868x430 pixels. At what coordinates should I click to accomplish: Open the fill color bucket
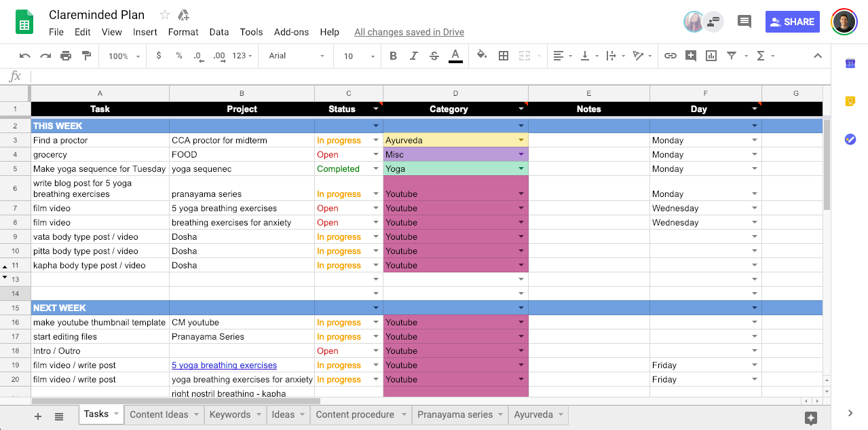tap(482, 56)
